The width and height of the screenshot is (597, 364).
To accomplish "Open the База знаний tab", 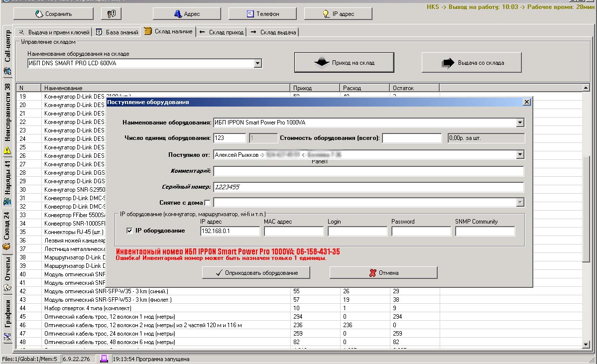I will pyautogui.click(x=117, y=32).
